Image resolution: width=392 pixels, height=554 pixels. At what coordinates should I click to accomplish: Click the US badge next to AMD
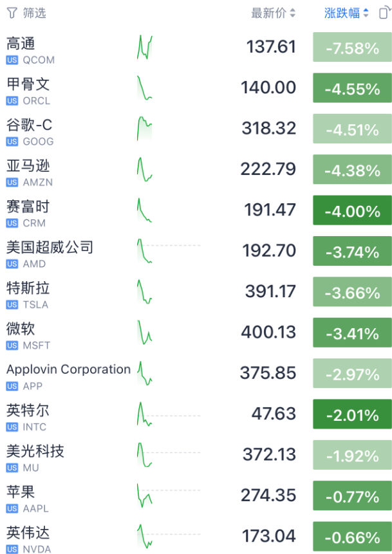11,262
